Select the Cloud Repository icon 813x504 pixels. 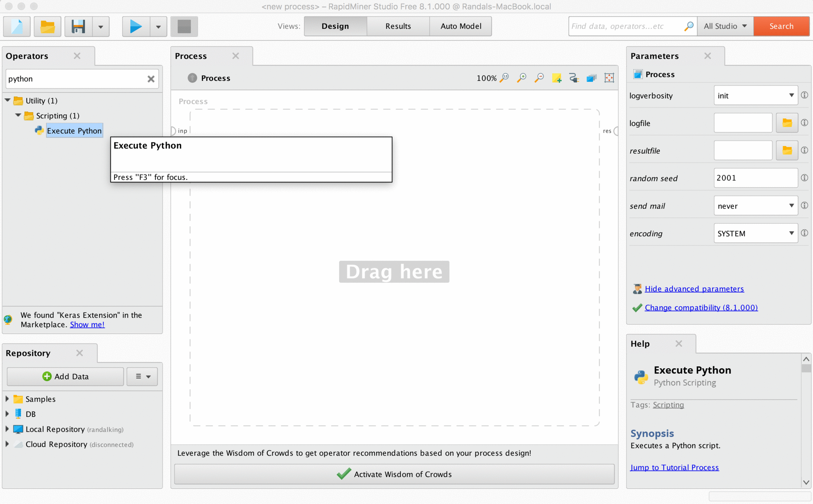(18, 444)
